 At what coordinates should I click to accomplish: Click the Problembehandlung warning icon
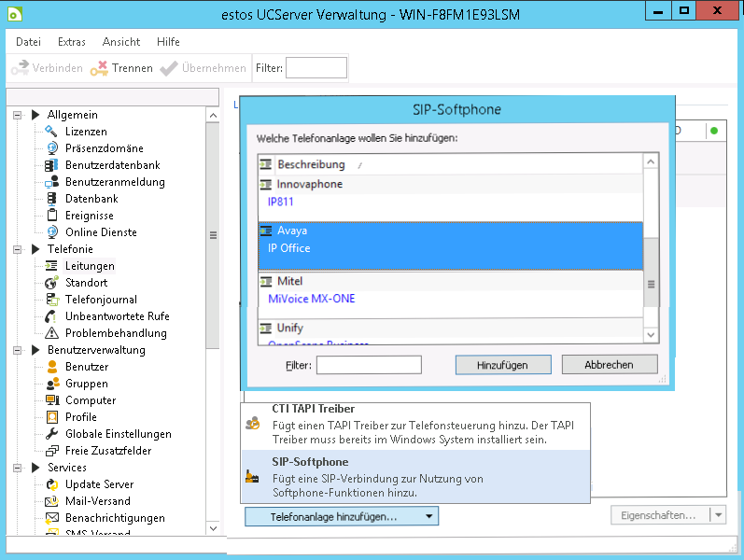(51, 333)
